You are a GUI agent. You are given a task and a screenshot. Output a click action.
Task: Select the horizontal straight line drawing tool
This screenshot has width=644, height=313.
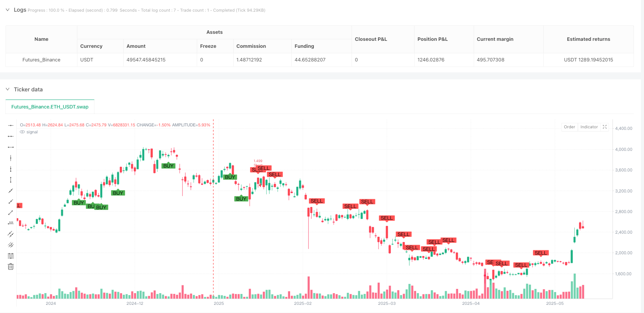coord(11,125)
